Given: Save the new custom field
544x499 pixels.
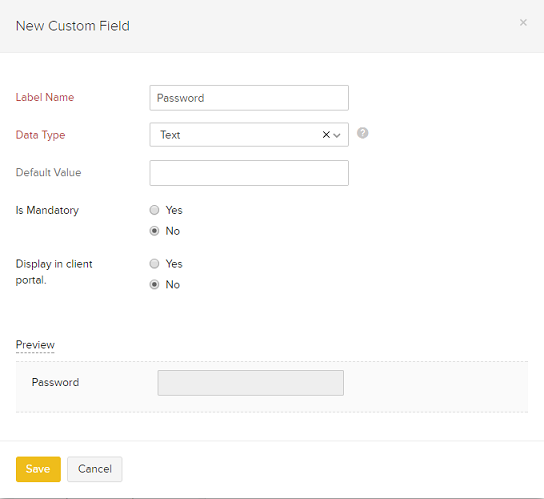Looking at the screenshot, I should tap(38, 469).
